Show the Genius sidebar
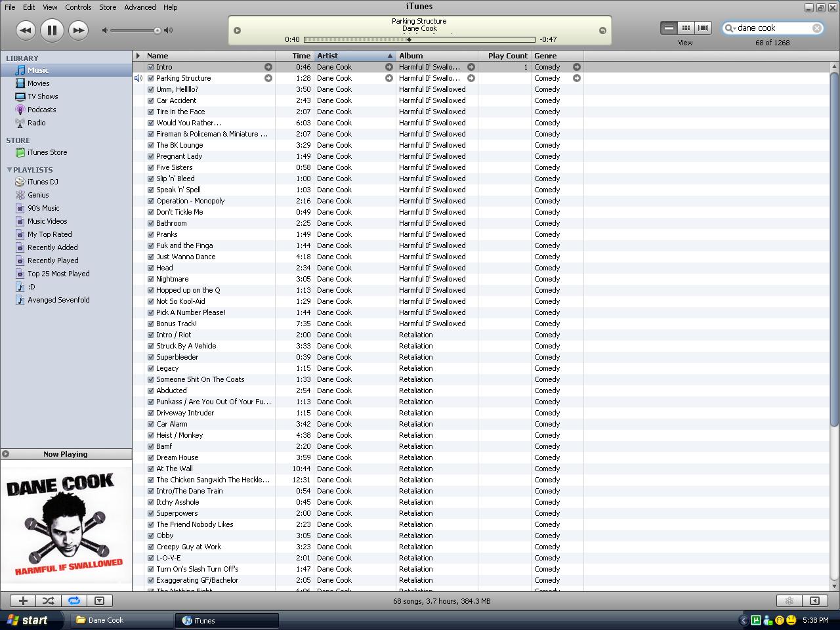Viewport: 840px width, 630px height. click(814, 600)
